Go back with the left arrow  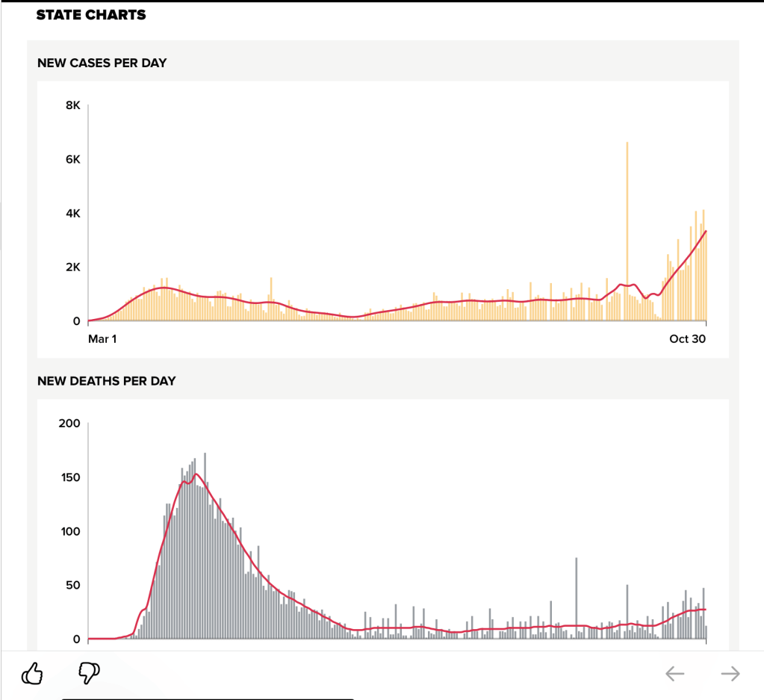[674, 674]
